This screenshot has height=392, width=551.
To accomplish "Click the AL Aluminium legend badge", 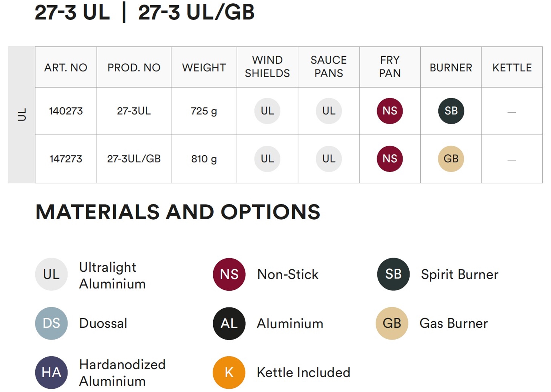I will point(229,323).
